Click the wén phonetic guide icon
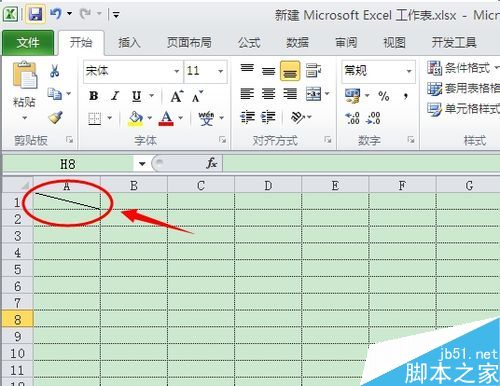This screenshot has height=386, width=500. pyautogui.click(x=206, y=118)
